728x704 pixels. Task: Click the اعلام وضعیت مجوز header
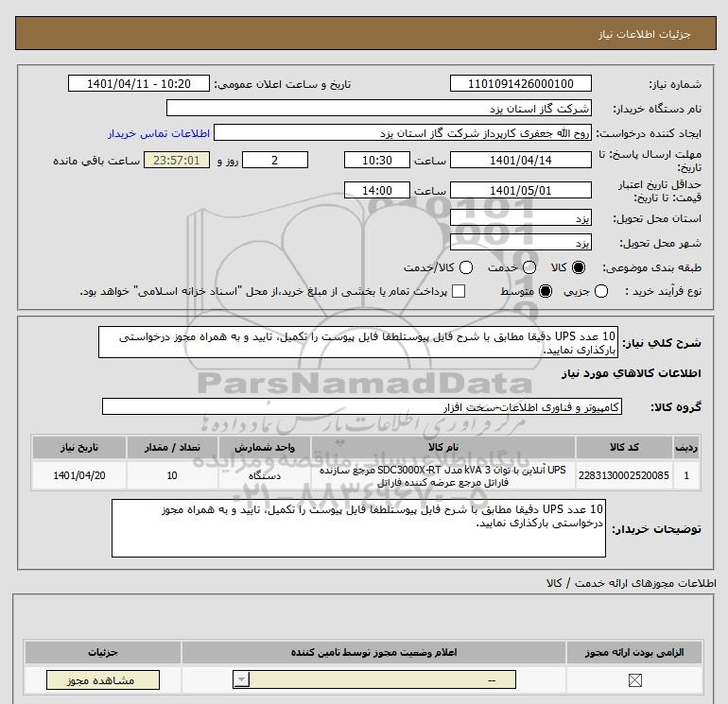coord(373,652)
